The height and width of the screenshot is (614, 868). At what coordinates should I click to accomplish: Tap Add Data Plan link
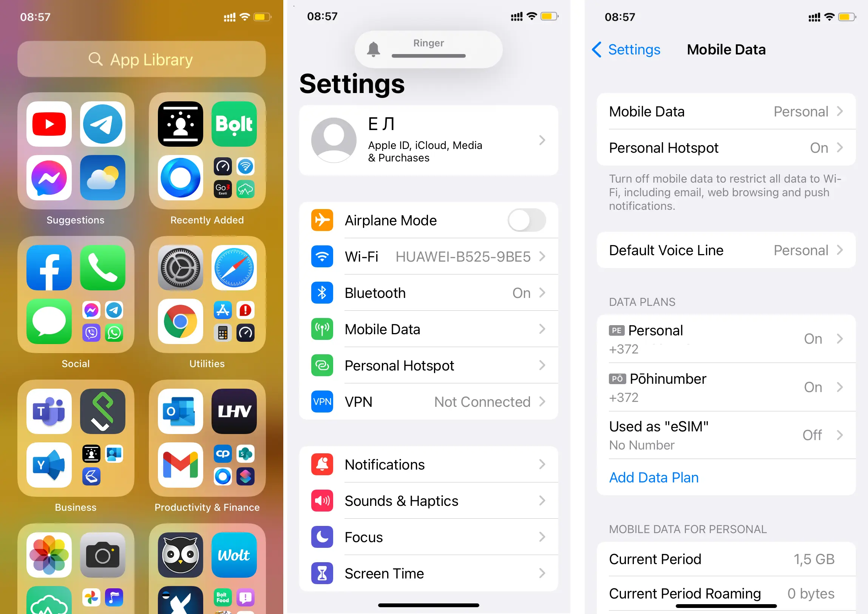(653, 477)
